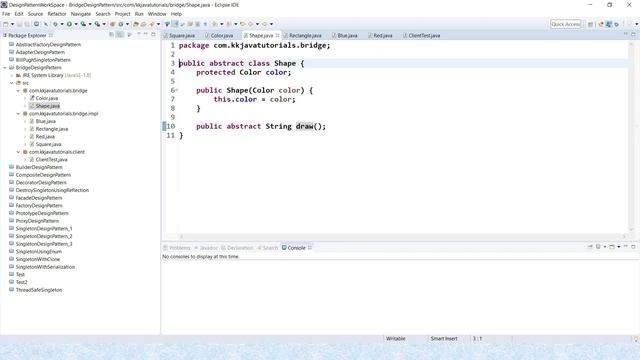
Task: Switch to the Red.java editor tab
Action: [381, 36]
